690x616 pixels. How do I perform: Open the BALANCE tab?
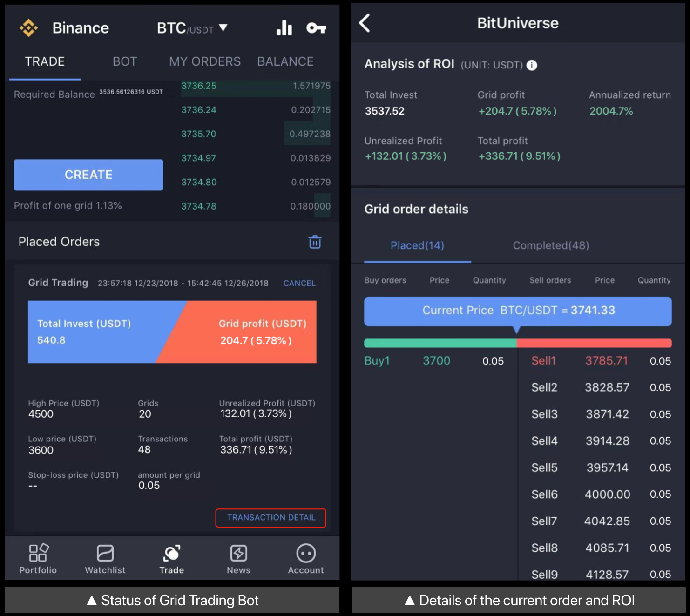tap(285, 61)
